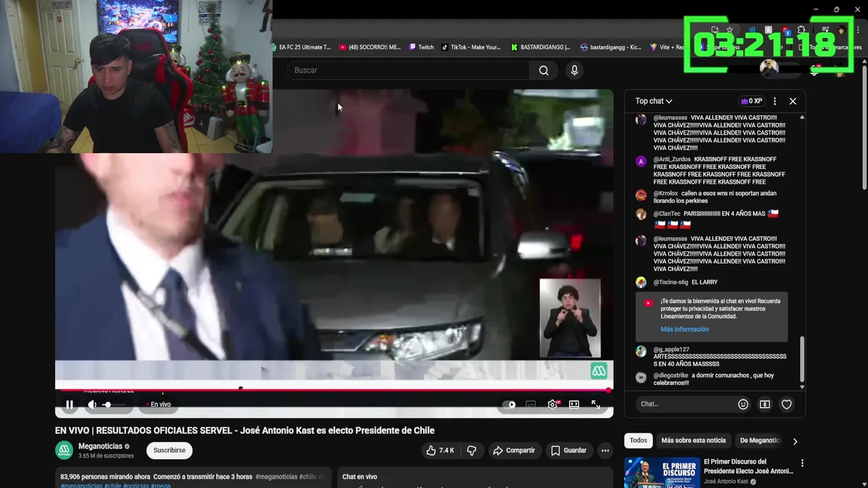Viewport: 868px width, 488px height.
Task: Select Más sobre esta noticia chip
Action: click(x=693, y=441)
